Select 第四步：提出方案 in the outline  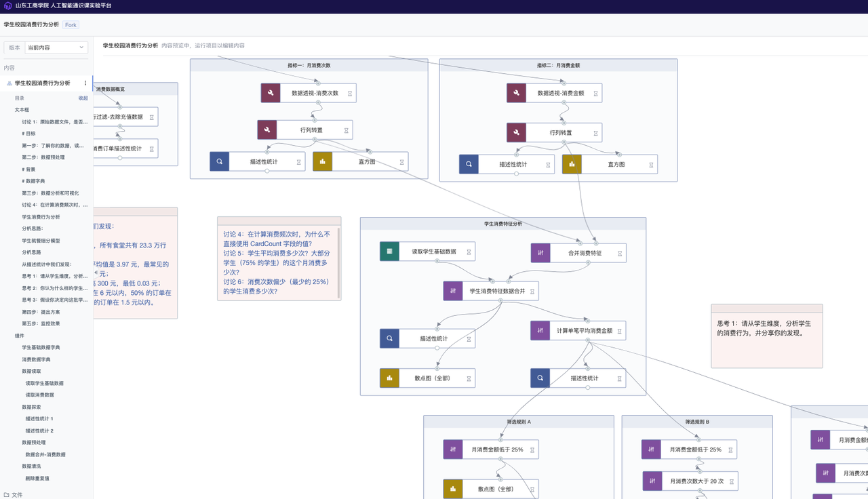[x=41, y=312]
